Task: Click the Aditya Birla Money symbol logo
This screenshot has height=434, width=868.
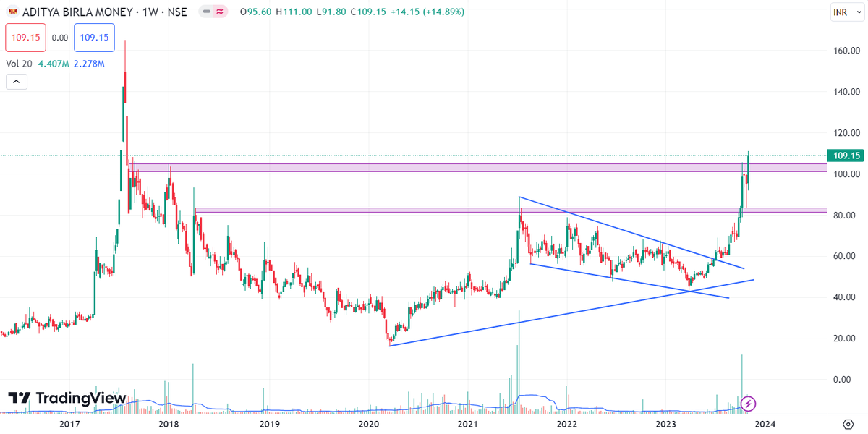Action: 12,12
